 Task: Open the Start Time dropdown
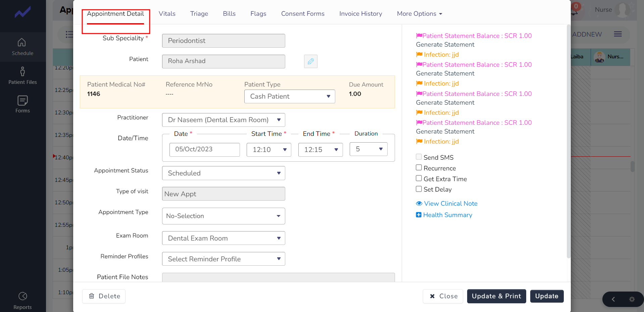click(269, 150)
